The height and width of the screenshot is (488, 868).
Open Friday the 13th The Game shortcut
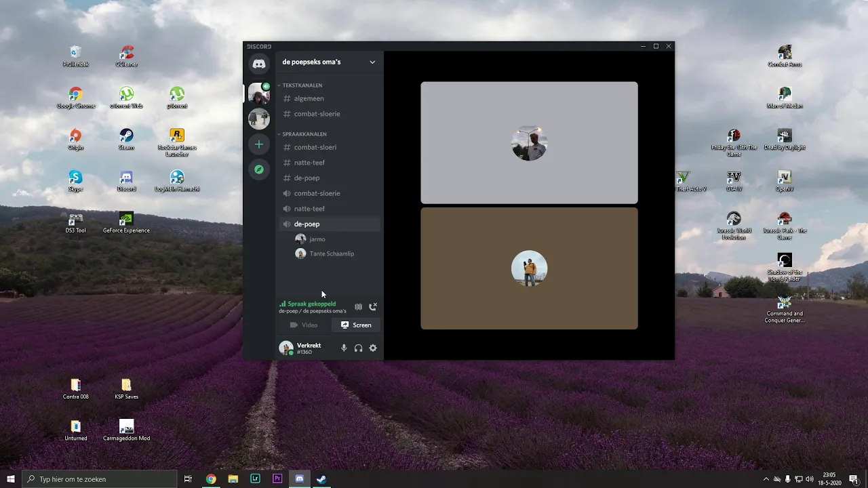tap(734, 142)
